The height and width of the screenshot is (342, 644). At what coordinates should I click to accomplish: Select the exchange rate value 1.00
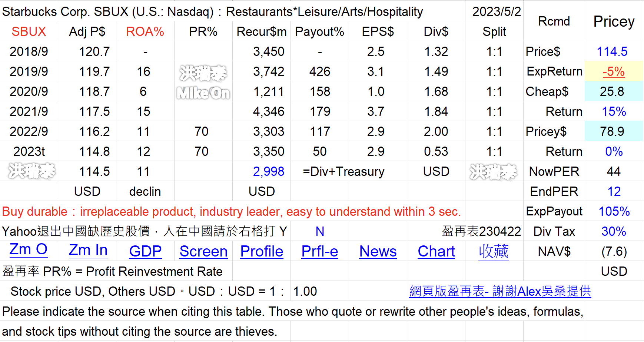click(305, 291)
